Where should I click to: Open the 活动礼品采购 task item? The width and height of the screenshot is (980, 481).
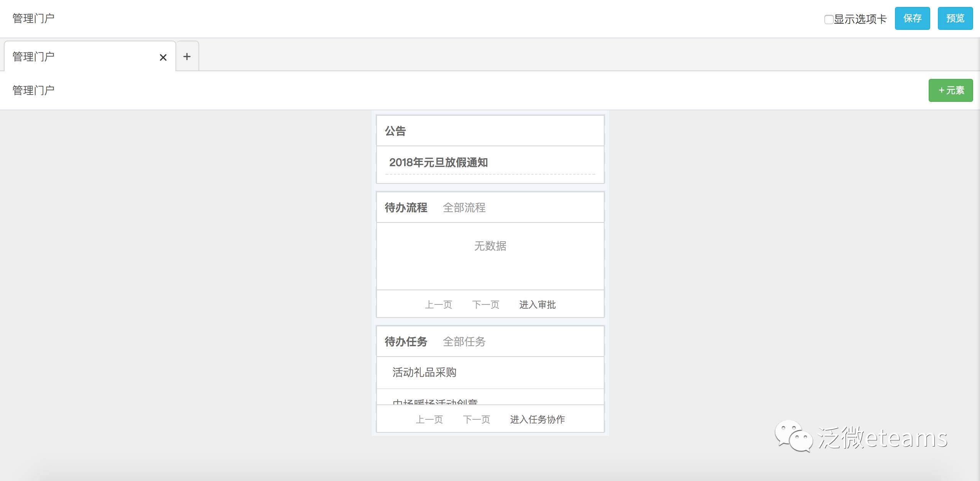pyautogui.click(x=424, y=372)
